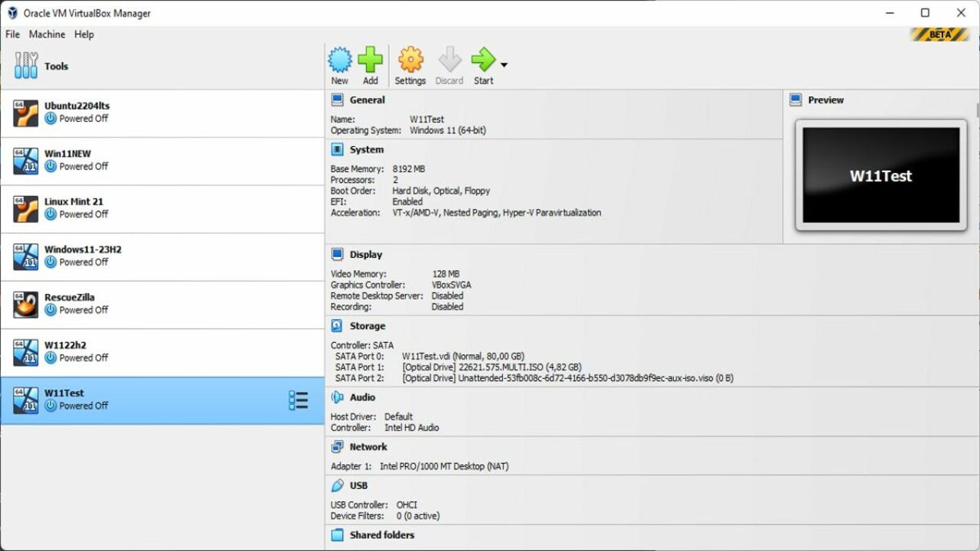
Task: Click the Shared folders section icon
Action: (x=337, y=535)
